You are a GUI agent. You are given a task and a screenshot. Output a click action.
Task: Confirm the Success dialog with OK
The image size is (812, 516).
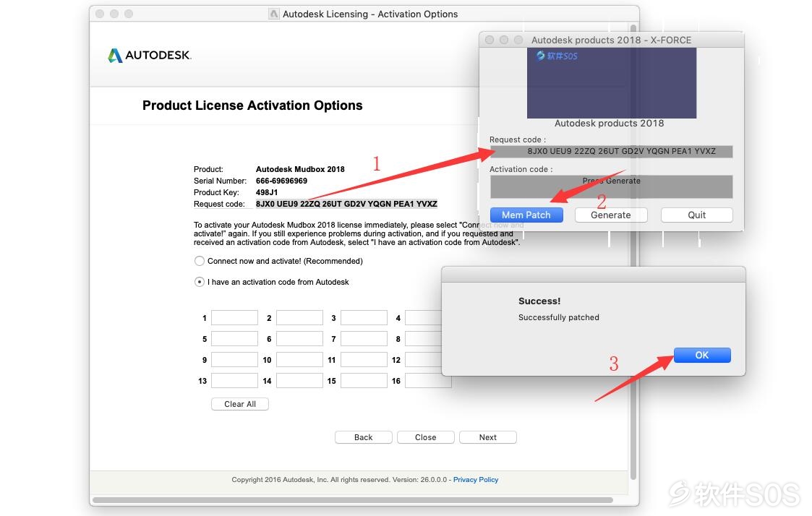[702, 355]
